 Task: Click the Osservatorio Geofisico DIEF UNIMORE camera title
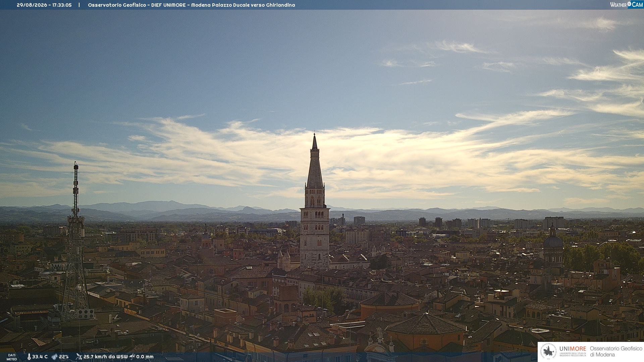coord(192,5)
